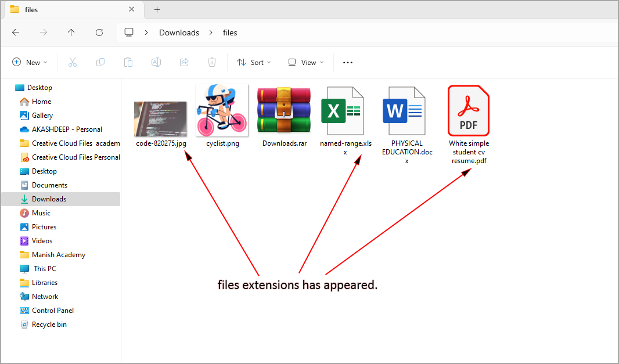Add a new tab with plus button

(x=157, y=10)
